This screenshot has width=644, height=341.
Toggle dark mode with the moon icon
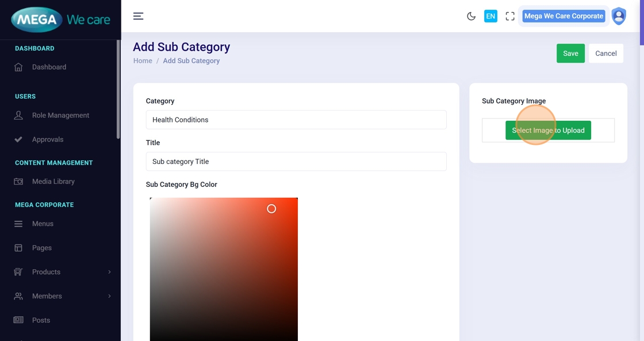(471, 16)
